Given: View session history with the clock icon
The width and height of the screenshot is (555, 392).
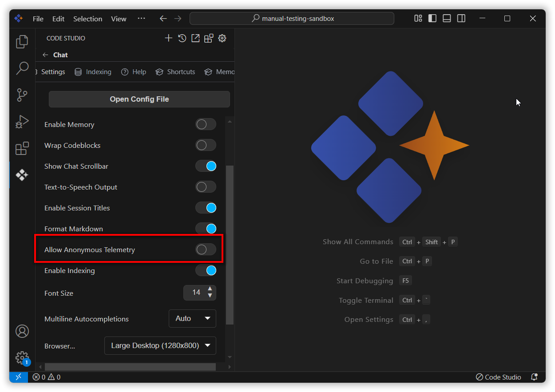Looking at the screenshot, I should pyautogui.click(x=182, y=38).
